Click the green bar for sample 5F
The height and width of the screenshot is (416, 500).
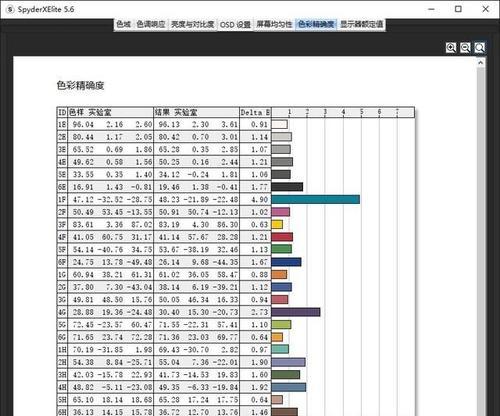(x=282, y=249)
